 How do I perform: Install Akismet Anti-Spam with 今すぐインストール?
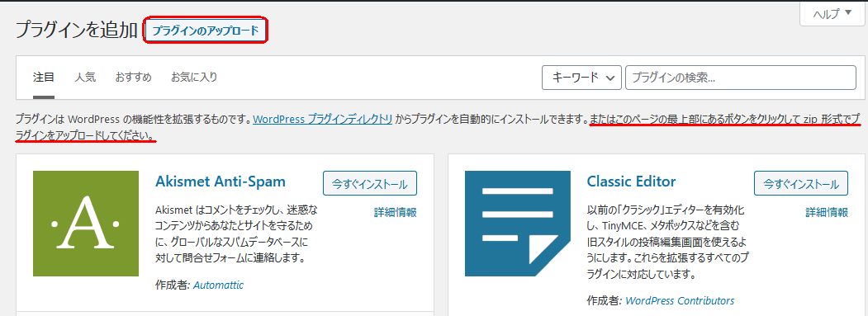pyautogui.click(x=370, y=184)
